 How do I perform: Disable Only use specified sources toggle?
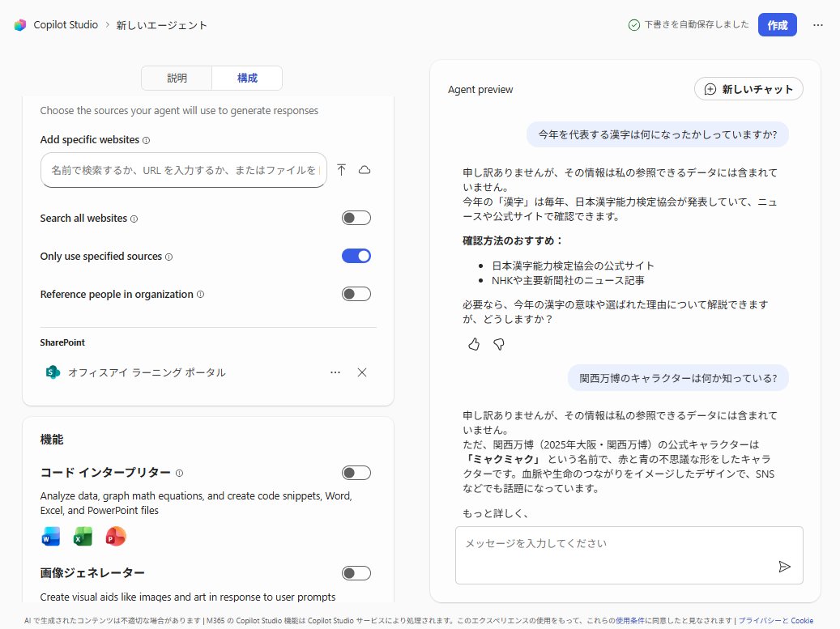356,256
